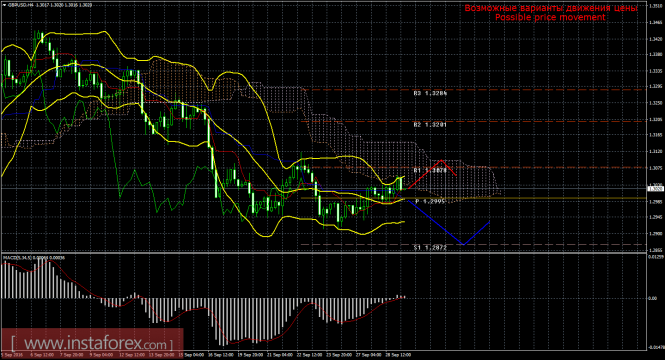Select the S1 1.2872 support label

click(x=430, y=248)
